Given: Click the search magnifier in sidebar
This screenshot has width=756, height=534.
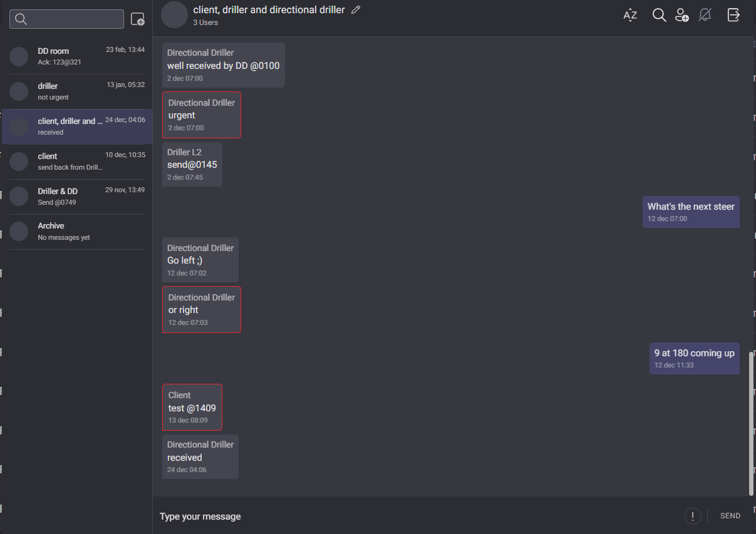Looking at the screenshot, I should [x=21, y=19].
